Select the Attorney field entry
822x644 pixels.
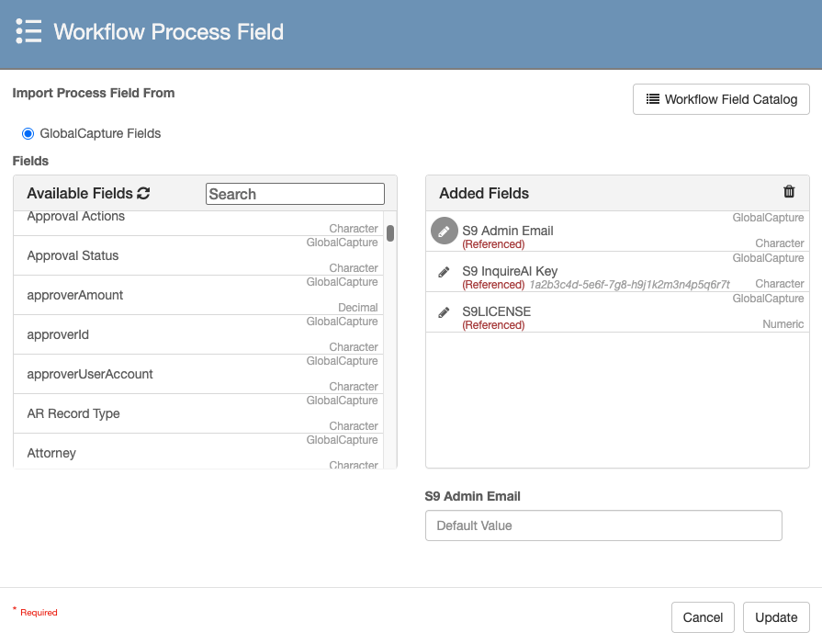51,453
